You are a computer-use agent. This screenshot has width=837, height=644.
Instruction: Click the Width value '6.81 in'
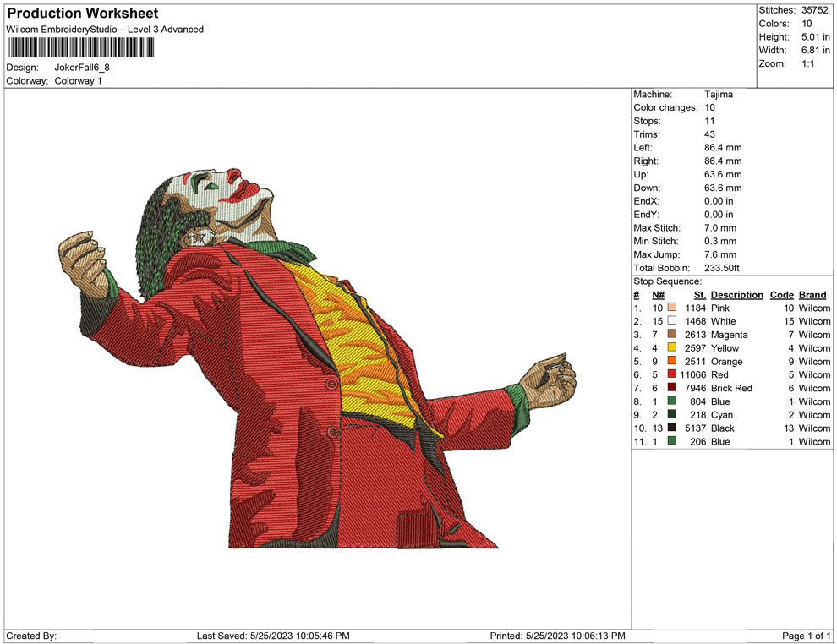coord(815,50)
